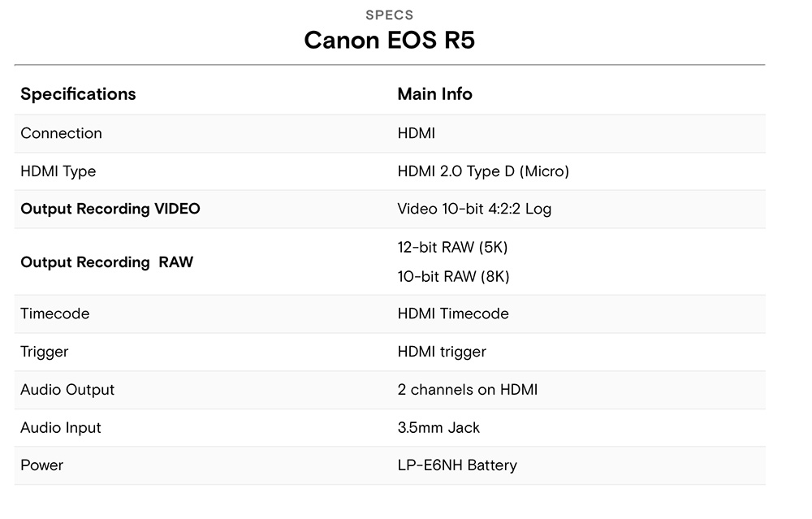The image size is (812, 519).
Task: Click the Connection row label
Action: (61, 133)
